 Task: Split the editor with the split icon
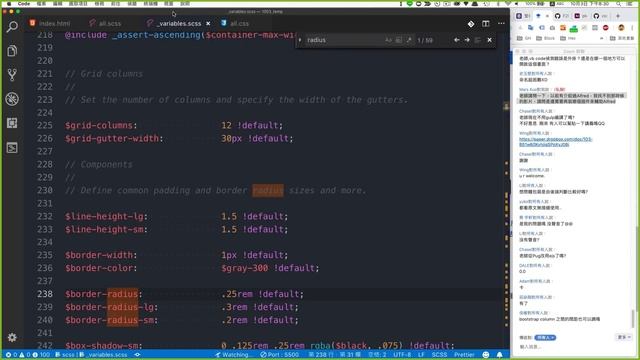click(x=486, y=24)
